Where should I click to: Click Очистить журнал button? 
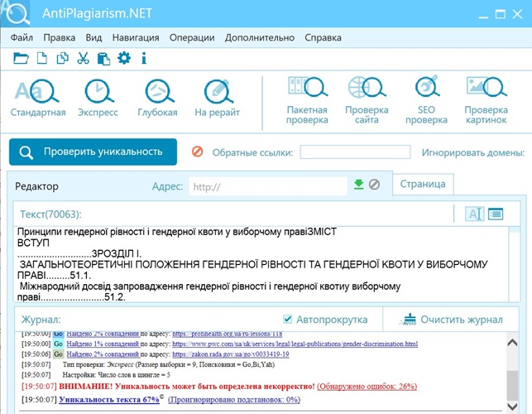click(451, 320)
